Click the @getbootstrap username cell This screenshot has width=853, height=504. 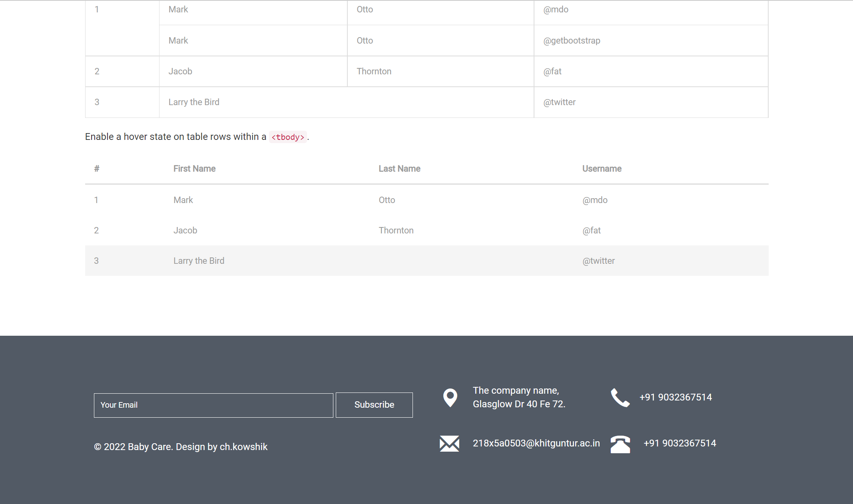click(572, 40)
